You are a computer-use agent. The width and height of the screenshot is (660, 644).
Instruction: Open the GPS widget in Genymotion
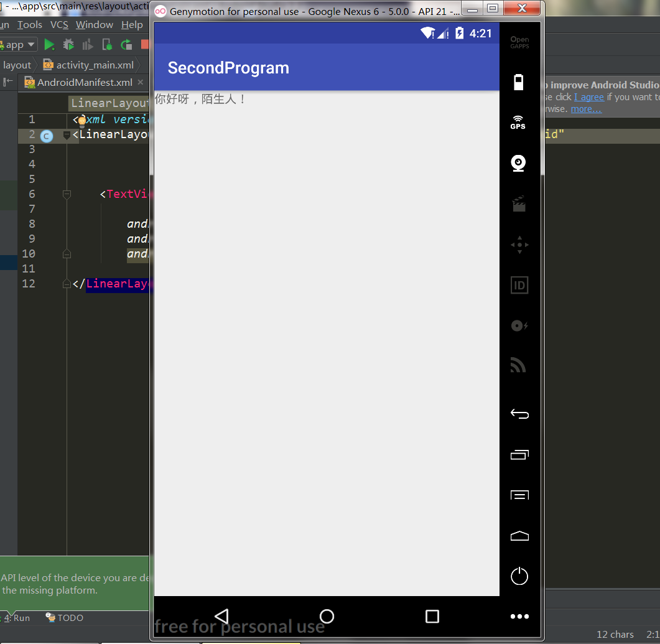tap(518, 122)
